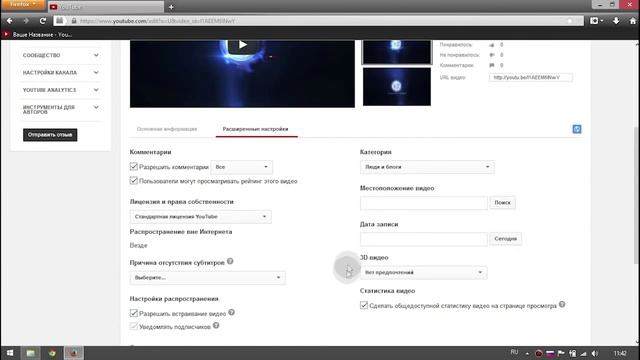Toggle the Разрешать встраивание видео checkbox

(133, 313)
